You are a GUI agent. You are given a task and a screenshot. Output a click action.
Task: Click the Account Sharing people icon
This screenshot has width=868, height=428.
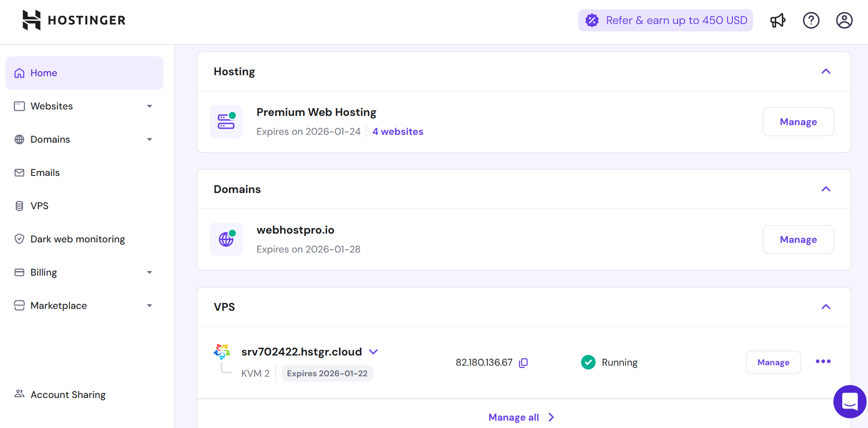click(x=19, y=394)
